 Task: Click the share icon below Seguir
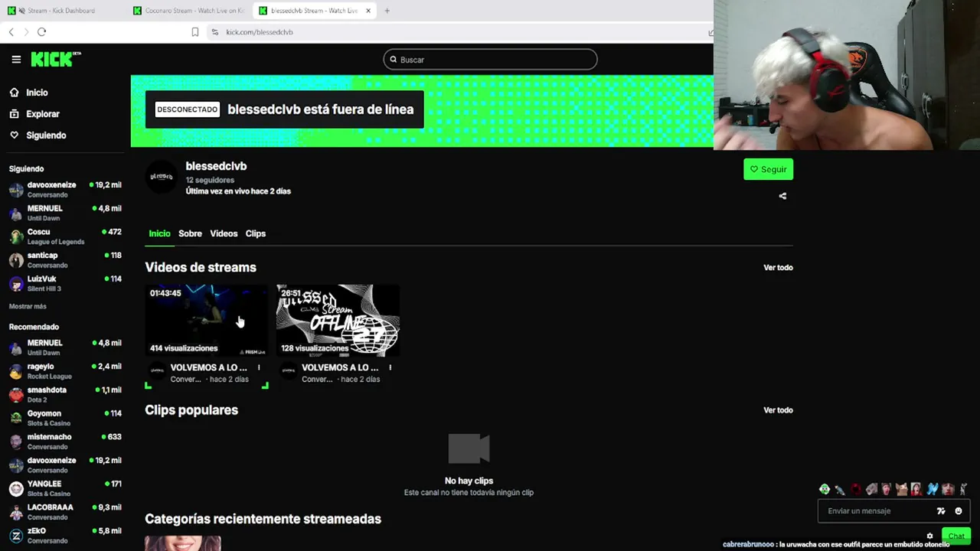pos(782,196)
